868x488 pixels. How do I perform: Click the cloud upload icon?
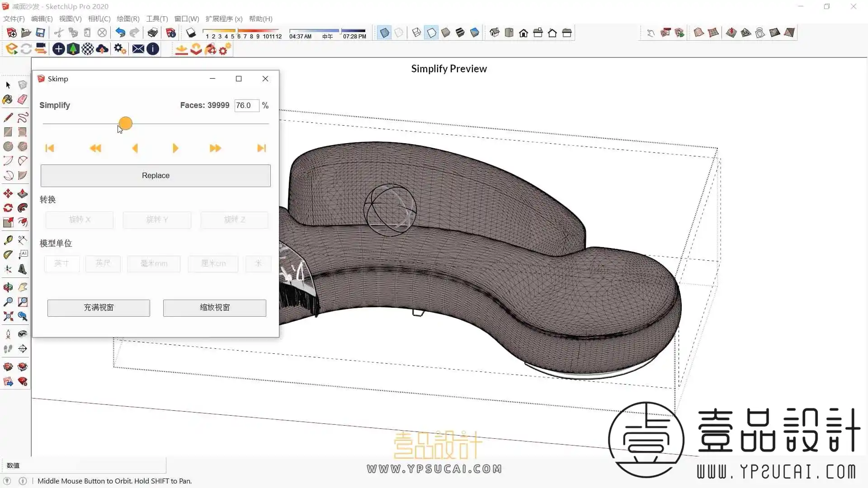[102, 49]
